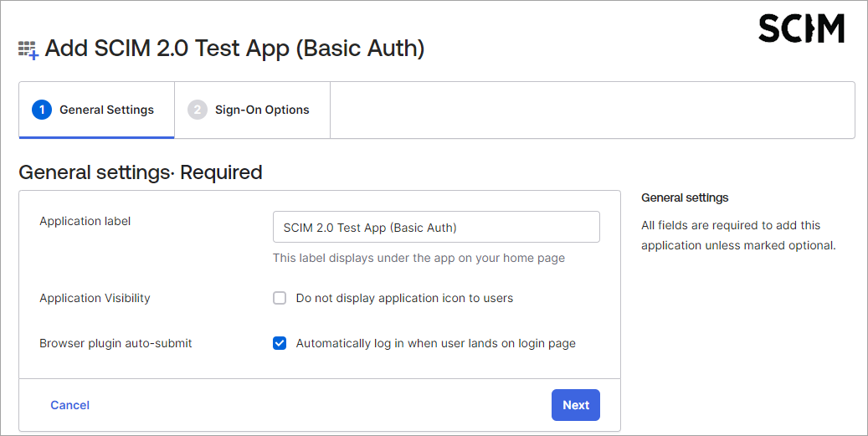Click the SCIM logo
This screenshot has width=868, height=436.
pyautogui.click(x=801, y=28)
